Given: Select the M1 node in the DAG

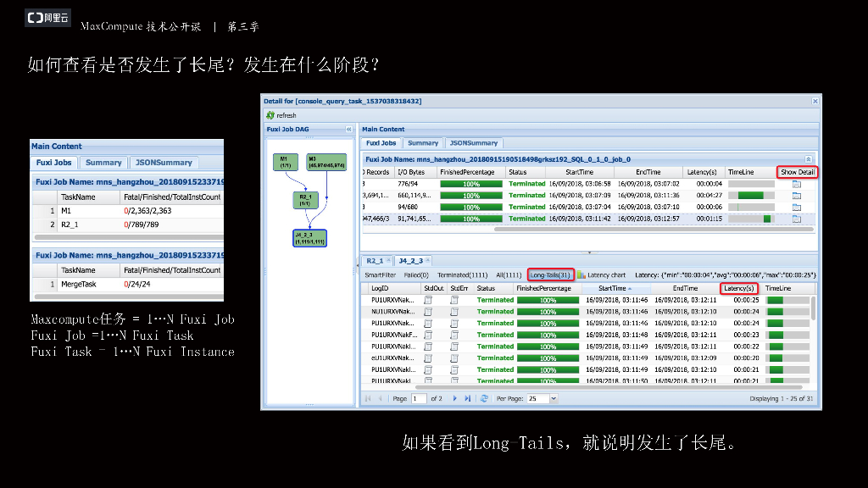Looking at the screenshot, I should [x=286, y=162].
